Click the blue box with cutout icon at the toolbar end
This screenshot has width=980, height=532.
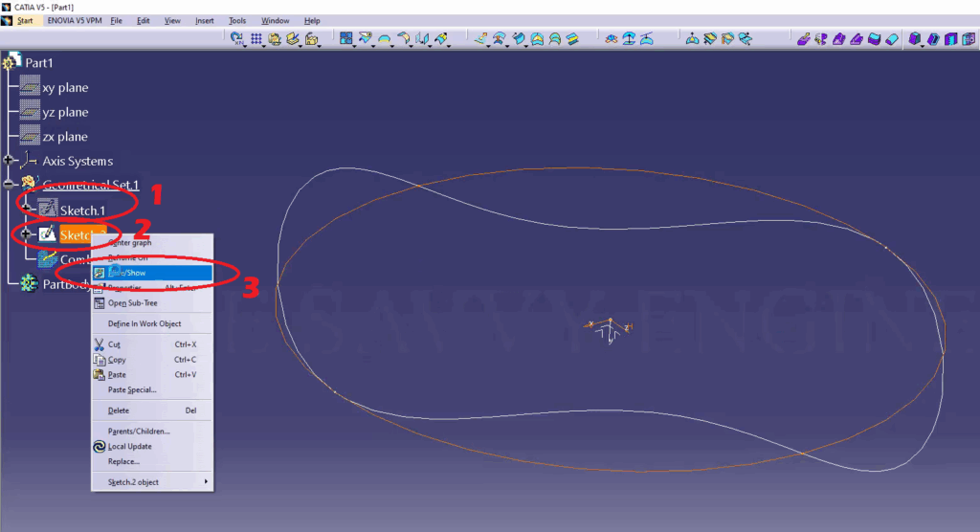click(x=969, y=39)
